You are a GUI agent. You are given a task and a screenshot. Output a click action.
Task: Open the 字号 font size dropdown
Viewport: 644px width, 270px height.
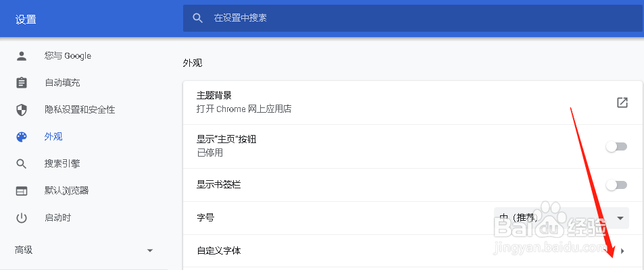point(561,218)
